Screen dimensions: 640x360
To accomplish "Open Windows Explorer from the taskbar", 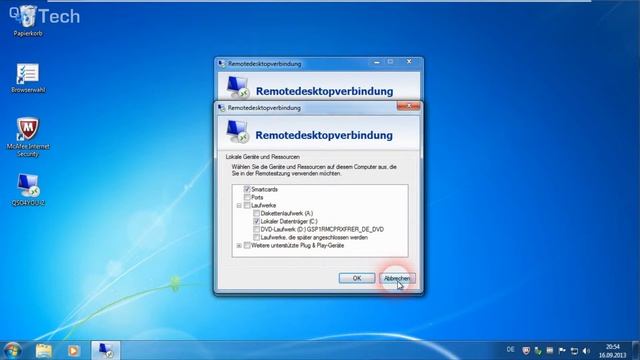I will coord(44,351).
